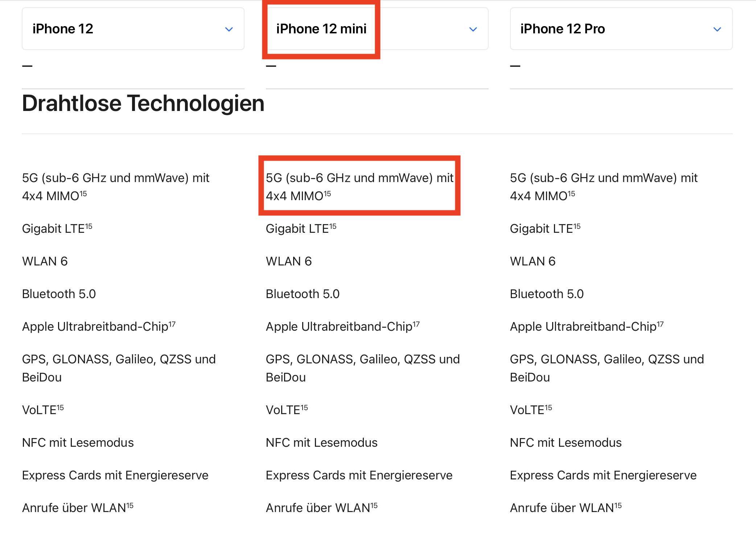Open footnote 15 after Anrufe über WLAN, iPhone 12 mini column
The width and height of the screenshot is (756, 557).
(374, 505)
